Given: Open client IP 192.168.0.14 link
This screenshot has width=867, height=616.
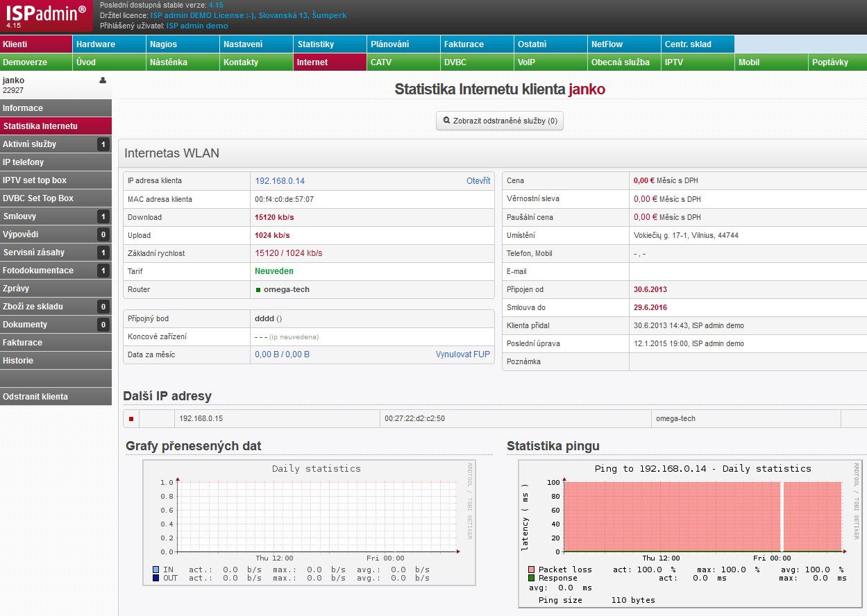Looking at the screenshot, I should pos(280,181).
